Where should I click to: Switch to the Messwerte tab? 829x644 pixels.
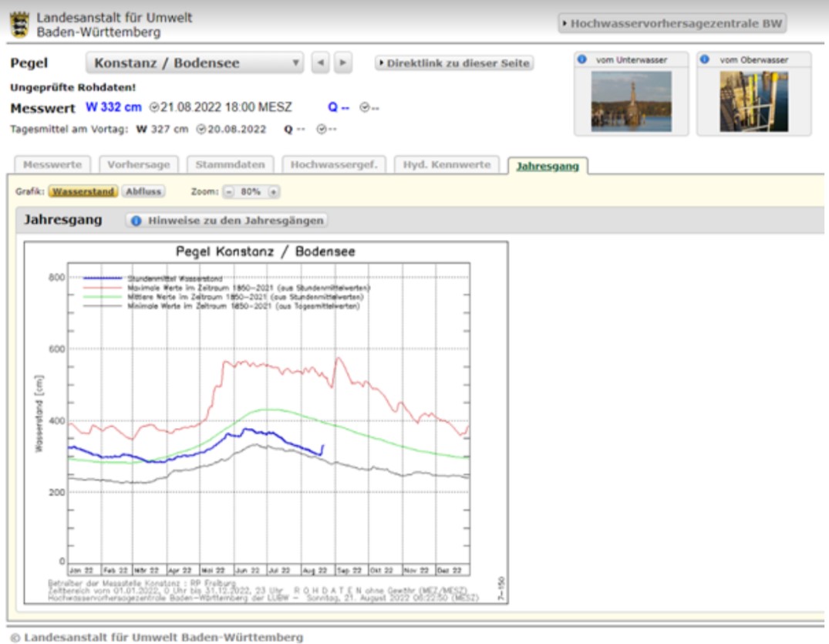pos(52,165)
